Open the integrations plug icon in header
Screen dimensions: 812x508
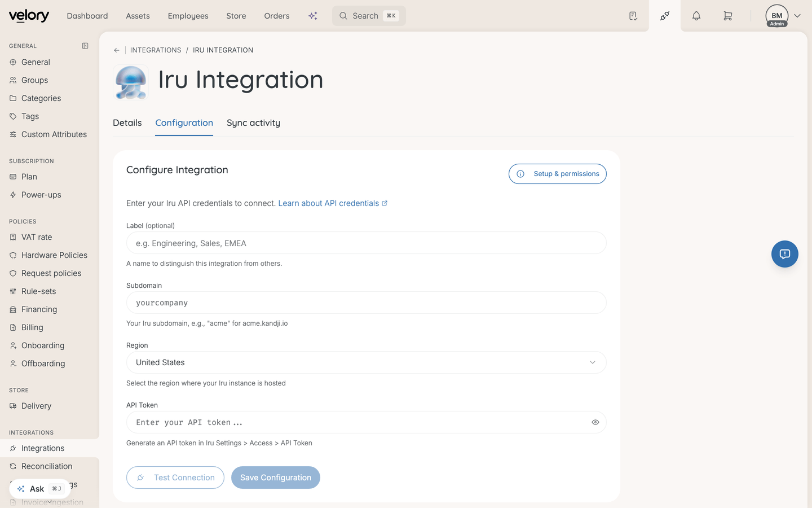pyautogui.click(x=665, y=16)
